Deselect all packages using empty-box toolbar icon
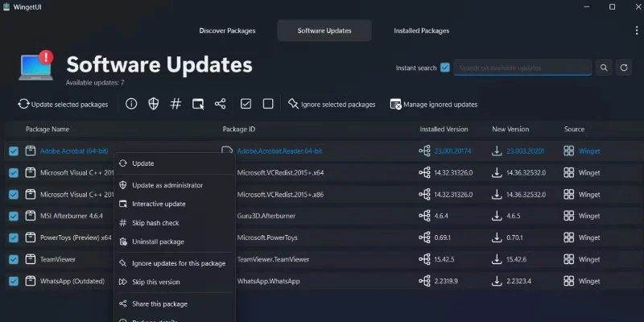Viewport: 644px width, 322px height. [268, 104]
